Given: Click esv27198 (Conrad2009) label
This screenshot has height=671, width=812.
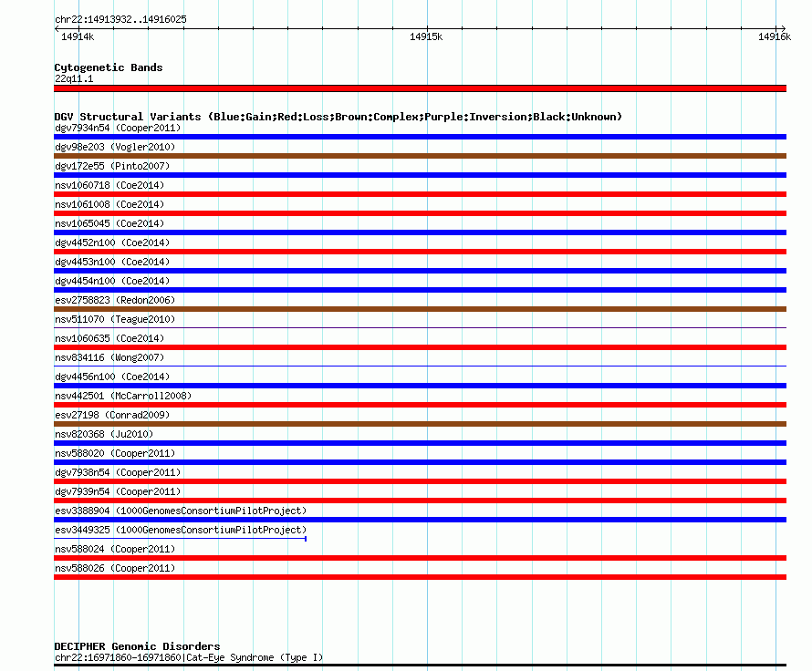Looking at the screenshot, I should pos(112,415).
